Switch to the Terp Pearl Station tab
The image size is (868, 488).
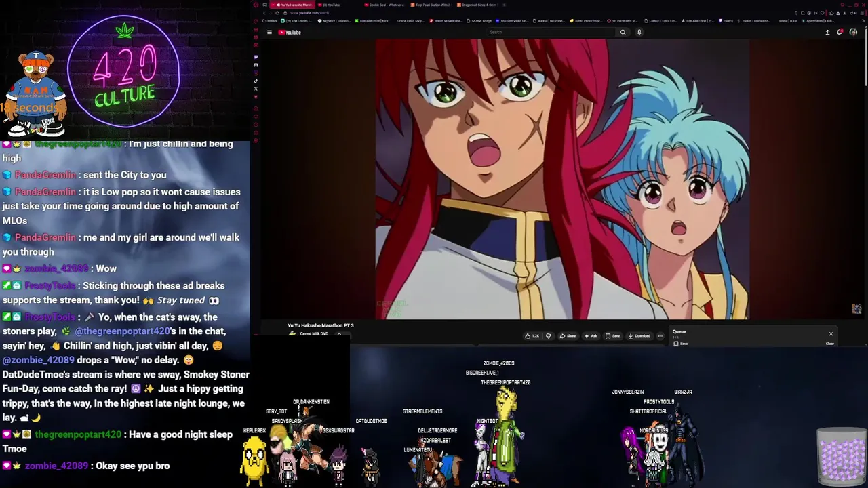pos(431,5)
